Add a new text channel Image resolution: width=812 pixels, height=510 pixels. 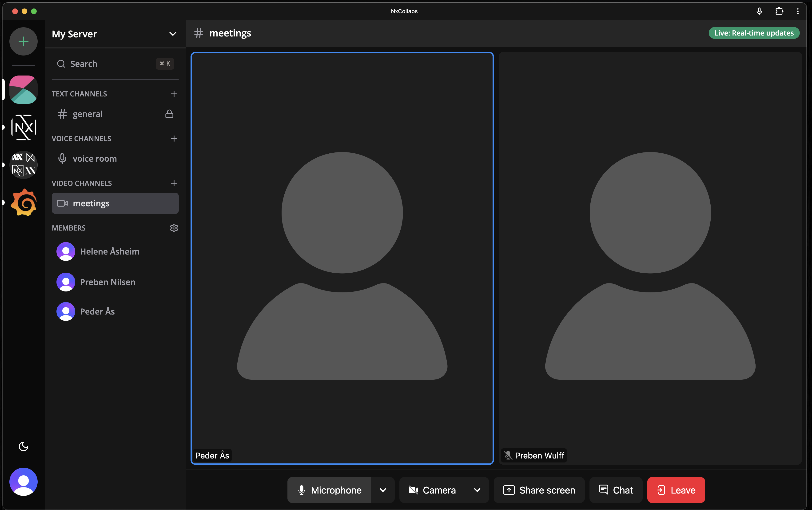pos(174,94)
